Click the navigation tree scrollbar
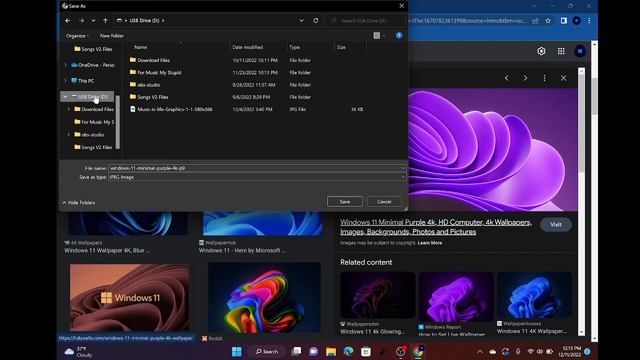Screen dimensions: 640x360 pos(118,122)
